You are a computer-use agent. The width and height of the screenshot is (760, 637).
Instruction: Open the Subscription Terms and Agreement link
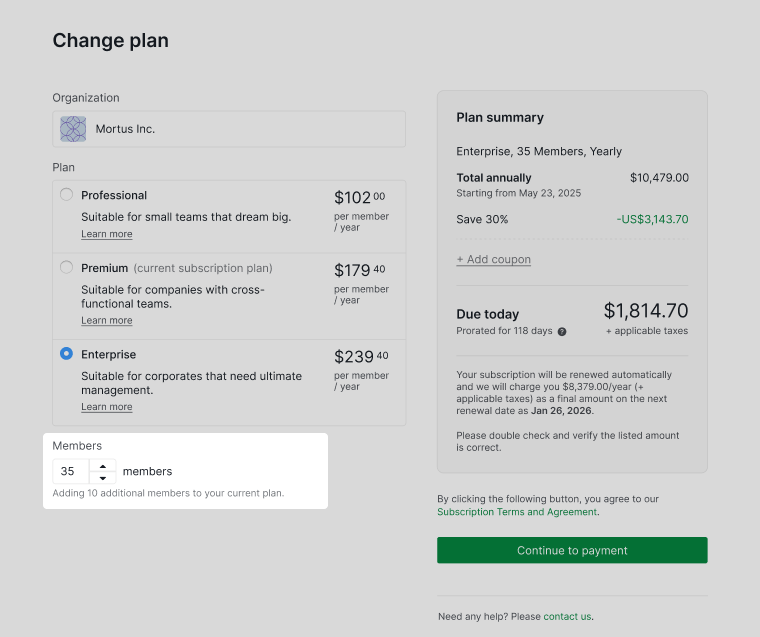click(x=517, y=512)
